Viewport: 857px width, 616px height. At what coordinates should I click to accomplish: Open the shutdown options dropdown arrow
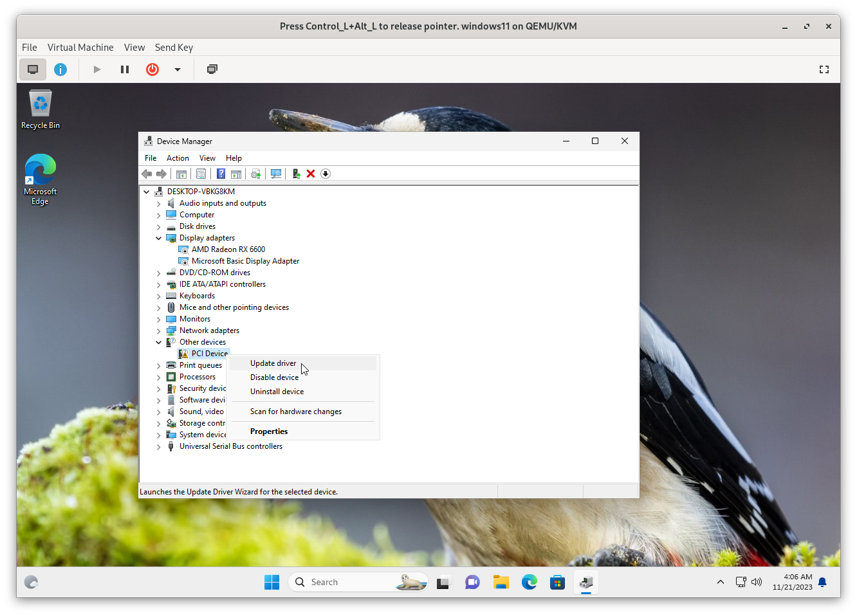point(178,69)
